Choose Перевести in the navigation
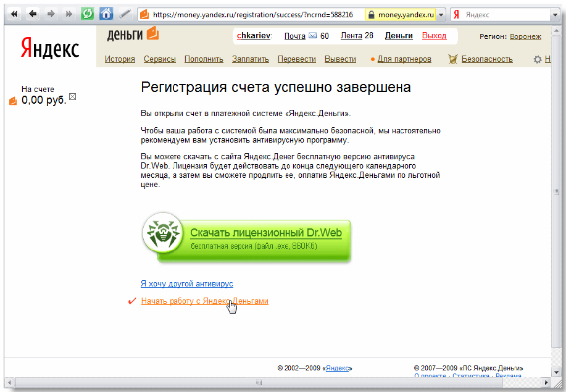Image resolution: width=566 pixels, height=392 pixels. point(297,59)
